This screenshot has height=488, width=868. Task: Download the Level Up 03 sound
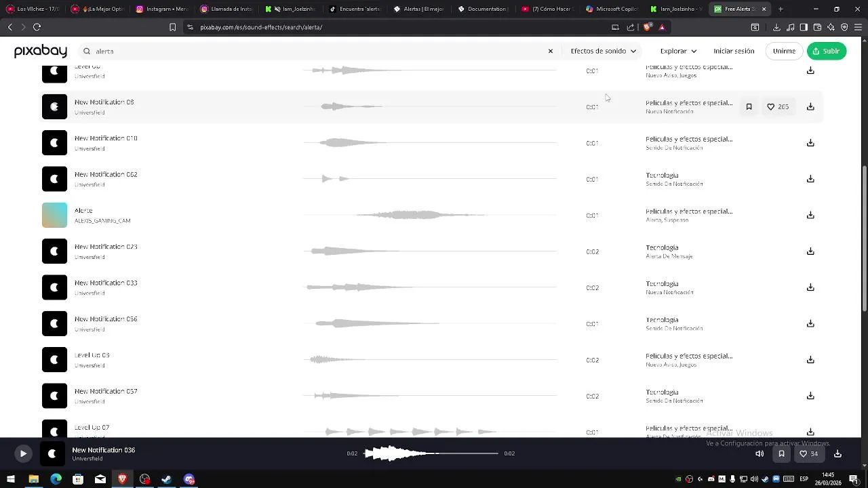810,360
